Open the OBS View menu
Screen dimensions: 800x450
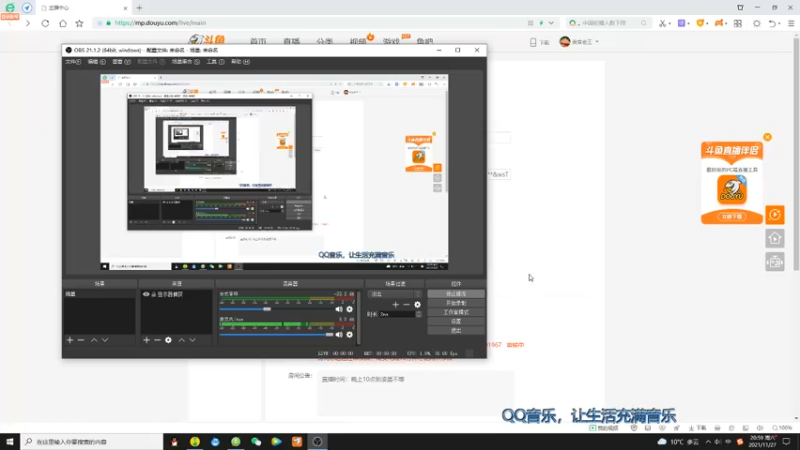coord(121,62)
